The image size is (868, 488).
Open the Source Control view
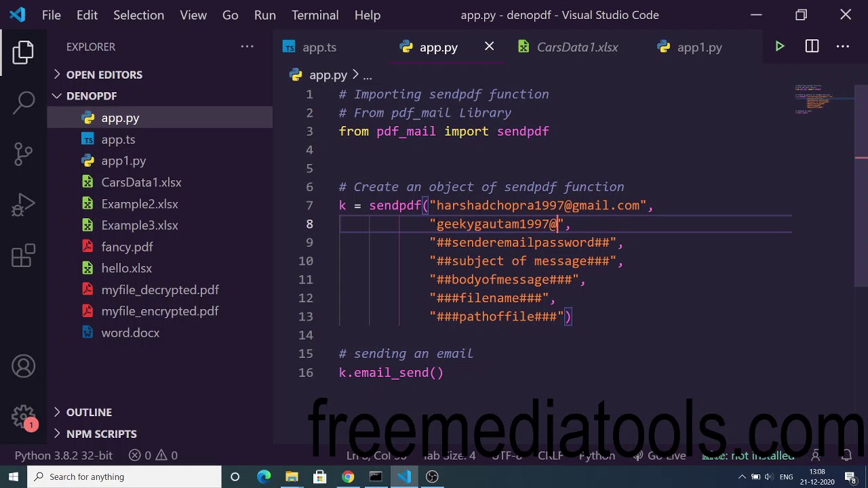click(23, 154)
